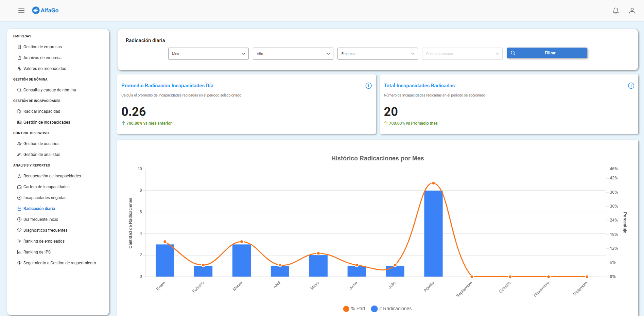Click the heart icon for Diagnosticos frecuentes
The height and width of the screenshot is (316, 644).
click(19, 230)
